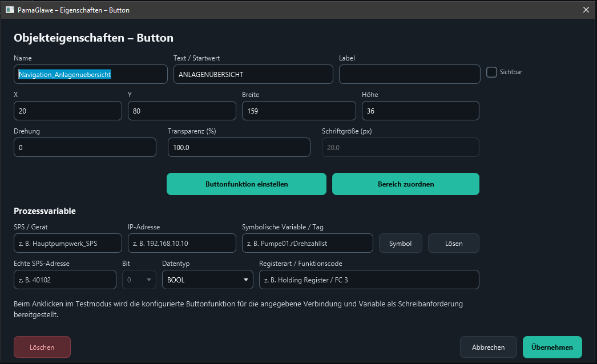Click the SPS / Gerät field

coord(68,243)
